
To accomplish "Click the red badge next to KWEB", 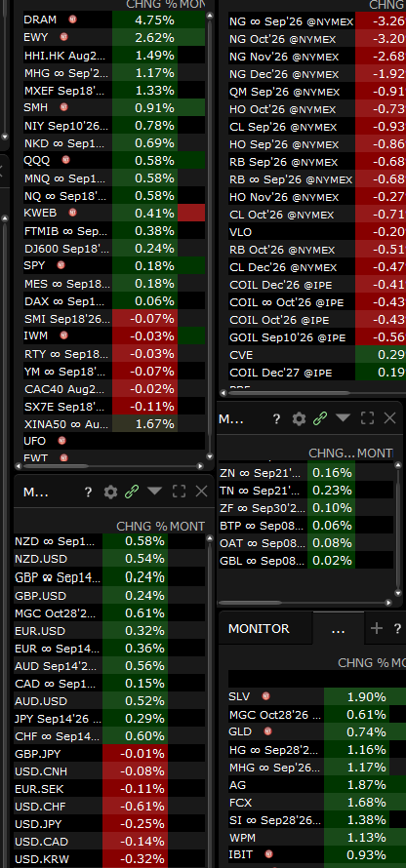I will (72, 212).
